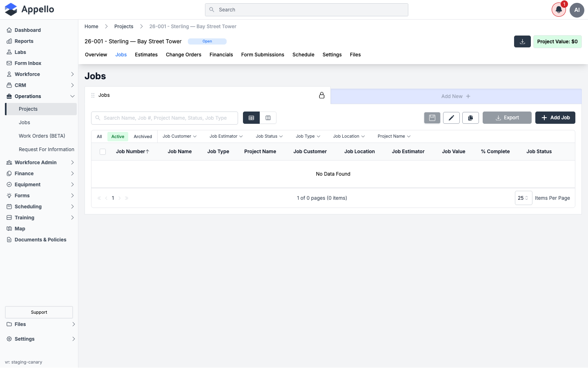The width and height of the screenshot is (588, 375).
Task: Switch to table list view icon
Action: [x=251, y=118]
